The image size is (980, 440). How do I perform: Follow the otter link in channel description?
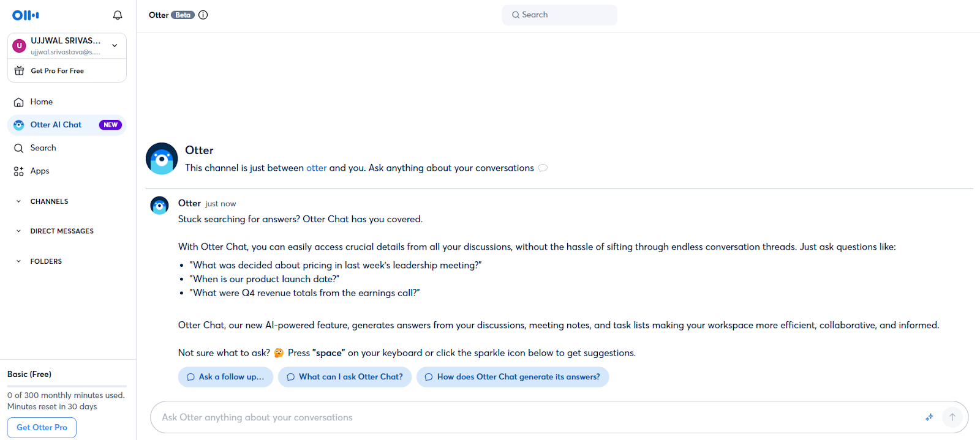click(317, 168)
